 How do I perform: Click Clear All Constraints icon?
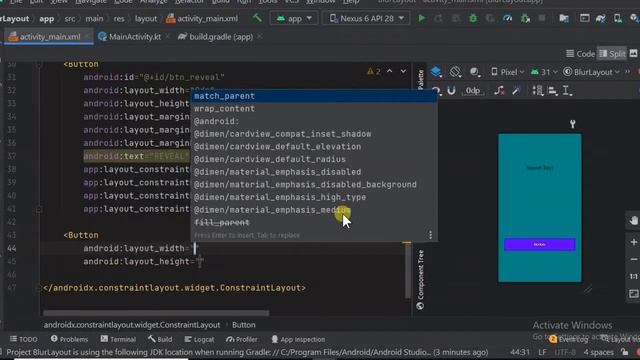pyautogui.click(x=499, y=90)
